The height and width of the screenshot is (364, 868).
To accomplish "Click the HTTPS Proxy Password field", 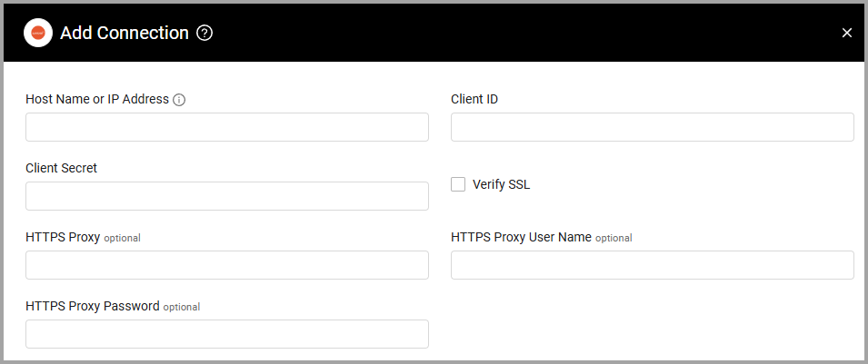I will click(227, 334).
